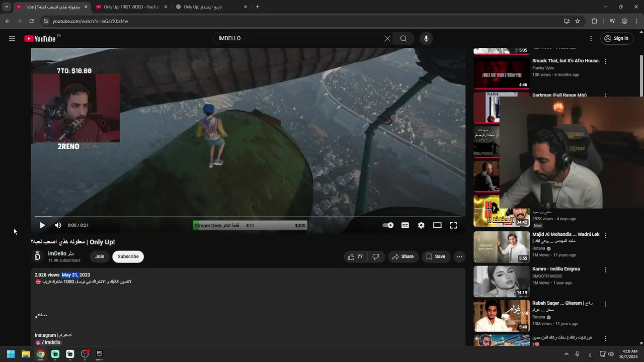Open the imdello Instagram link
Image resolution: width=644 pixels, height=362 pixels.
pos(49,342)
